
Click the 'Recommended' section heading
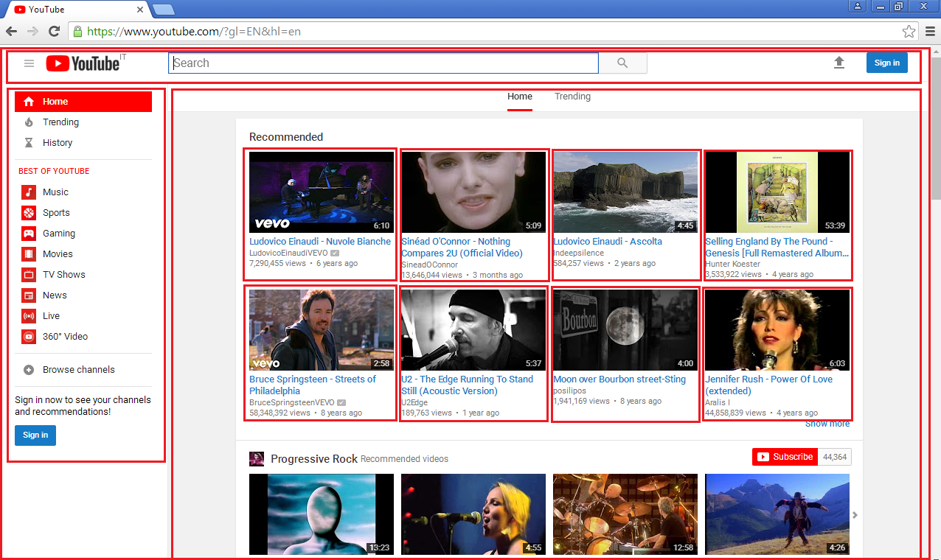(x=286, y=137)
